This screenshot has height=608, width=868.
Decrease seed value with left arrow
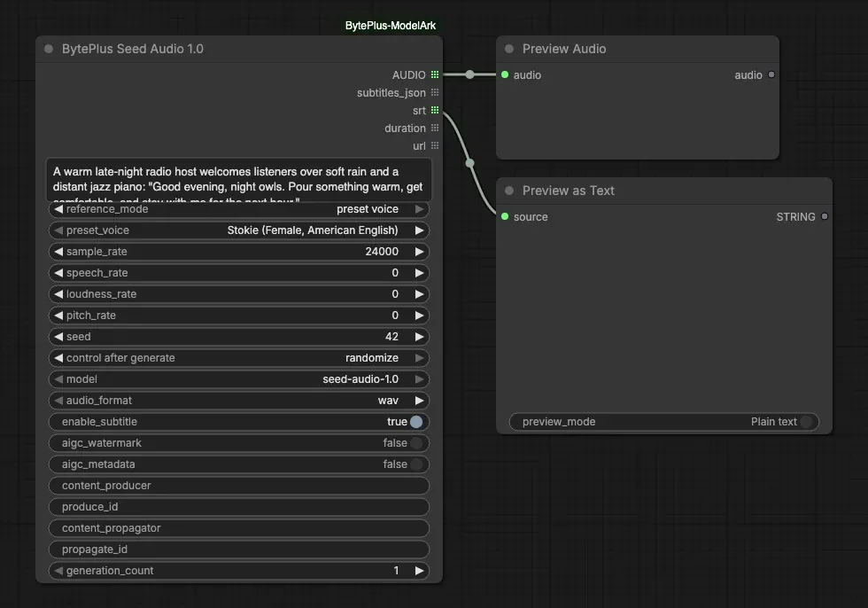(58, 337)
